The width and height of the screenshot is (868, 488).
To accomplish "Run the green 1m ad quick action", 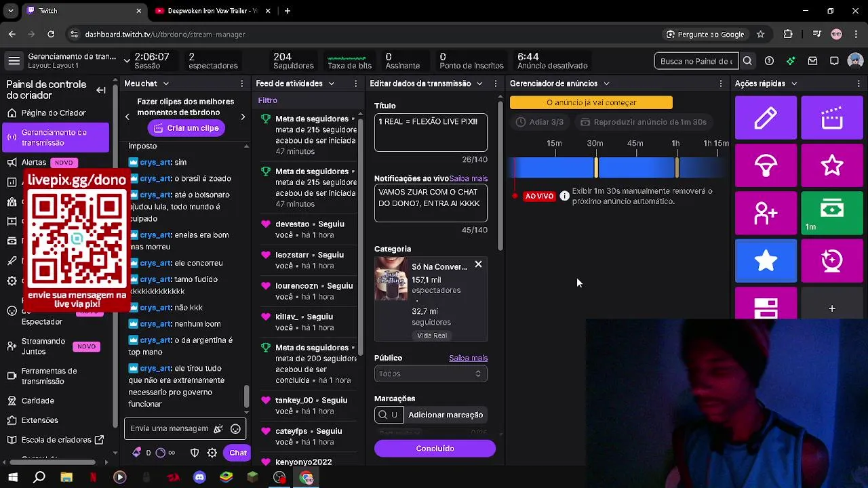I will (832, 213).
